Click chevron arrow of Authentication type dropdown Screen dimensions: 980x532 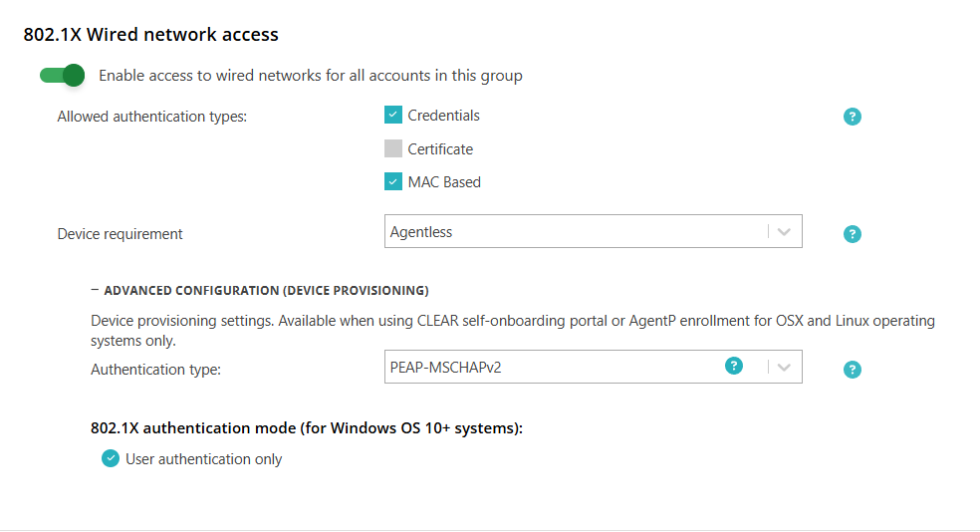[784, 367]
